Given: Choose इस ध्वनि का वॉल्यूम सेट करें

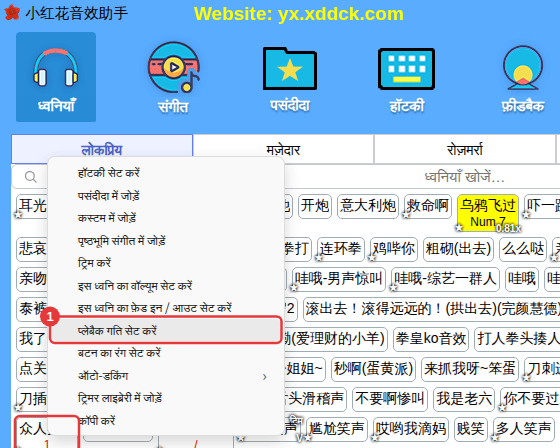Looking at the screenshot, I should point(166,285).
